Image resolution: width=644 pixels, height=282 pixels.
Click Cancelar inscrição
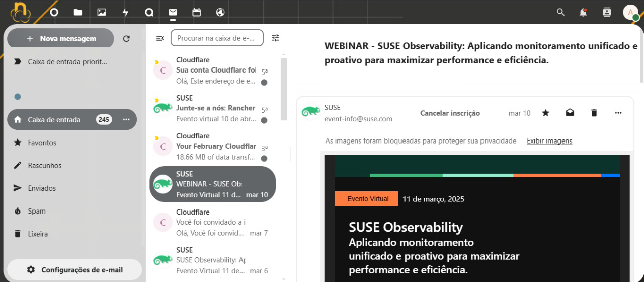pos(450,113)
